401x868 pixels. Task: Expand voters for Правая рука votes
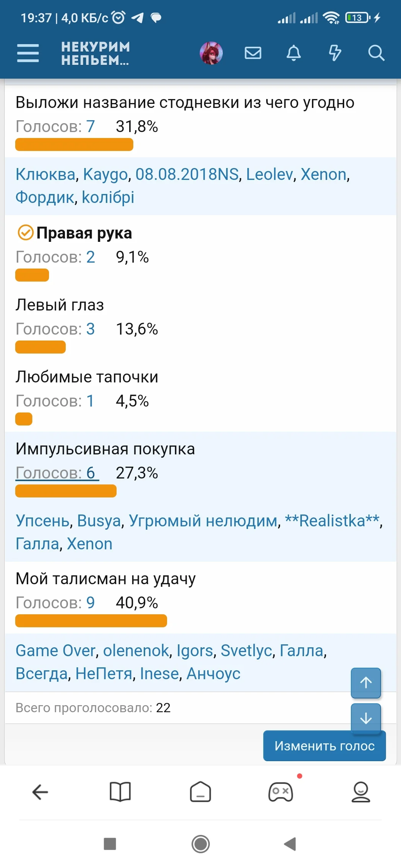(x=55, y=257)
